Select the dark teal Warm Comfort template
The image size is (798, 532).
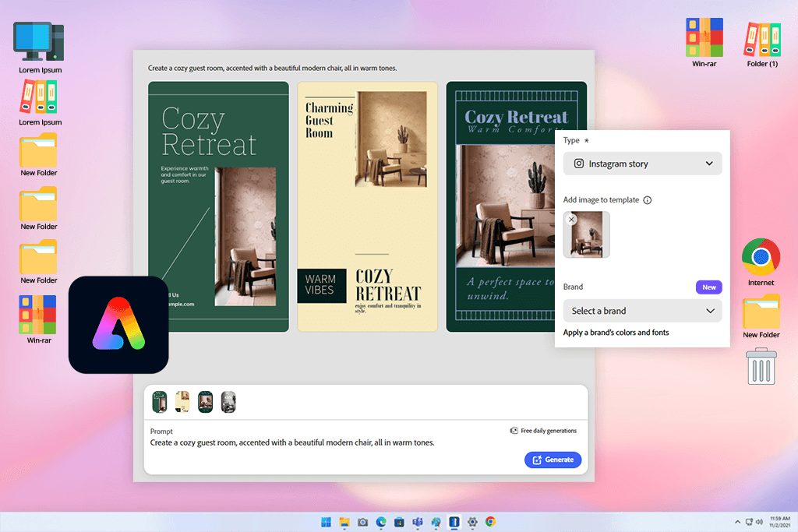coord(501,206)
